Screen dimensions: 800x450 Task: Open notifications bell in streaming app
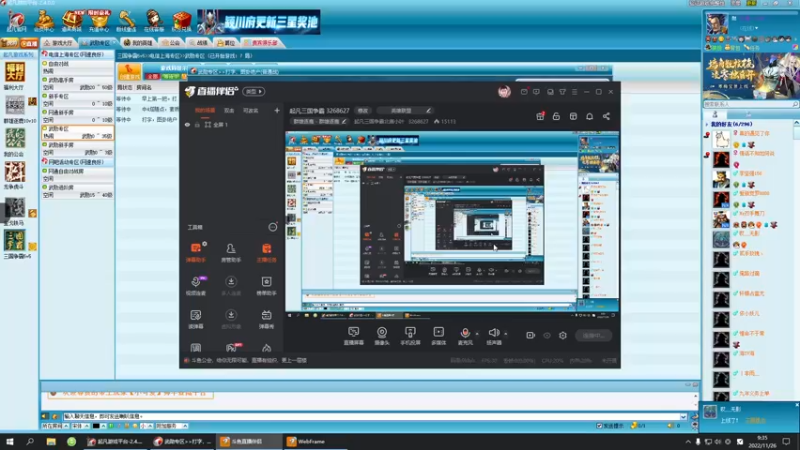[589, 116]
